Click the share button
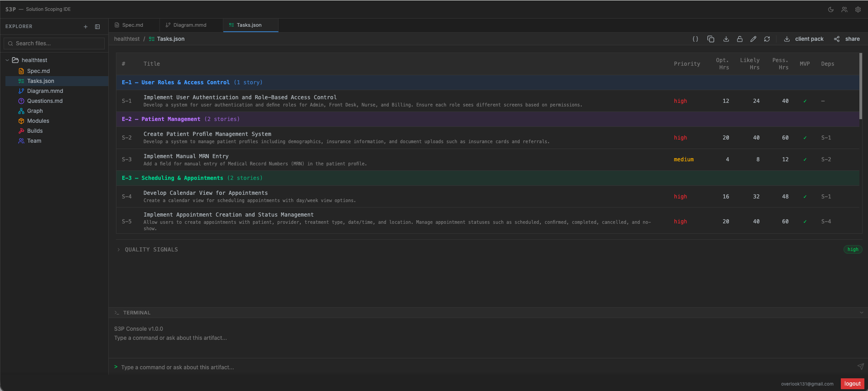Image resolution: width=868 pixels, height=391 pixels. 847,39
